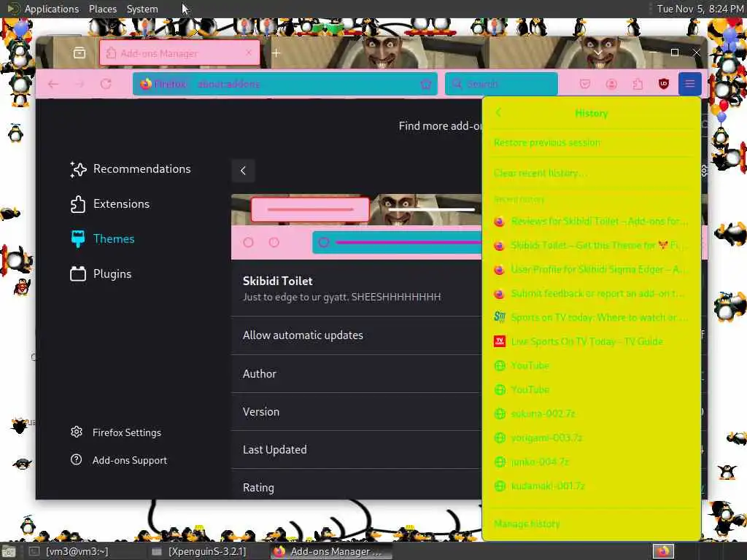Viewport: 747px width, 560px height.
Task: Click the Sports on TV site favicon
Action: 499,317
